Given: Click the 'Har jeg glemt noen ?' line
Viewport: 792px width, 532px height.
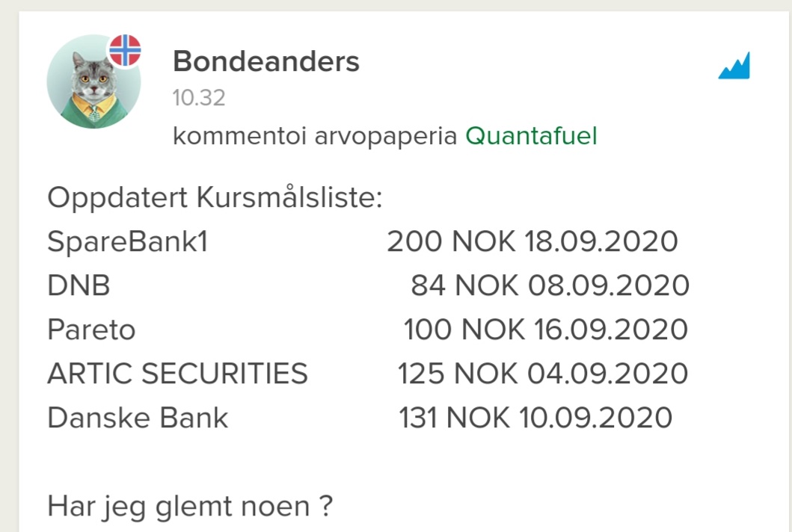Looking at the screenshot, I should 189,507.
